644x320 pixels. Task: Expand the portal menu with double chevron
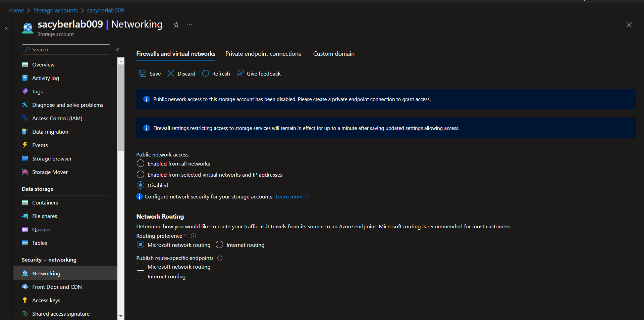[x=7, y=29]
